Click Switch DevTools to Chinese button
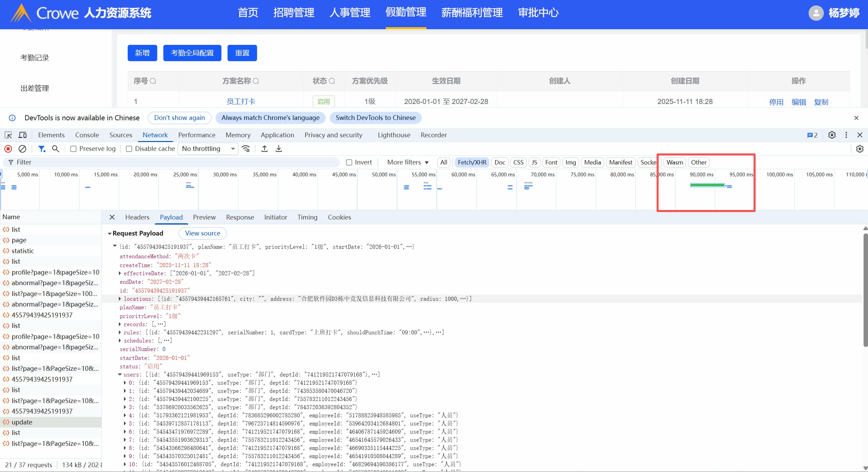The height and width of the screenshot is (472, 868). 375,118
